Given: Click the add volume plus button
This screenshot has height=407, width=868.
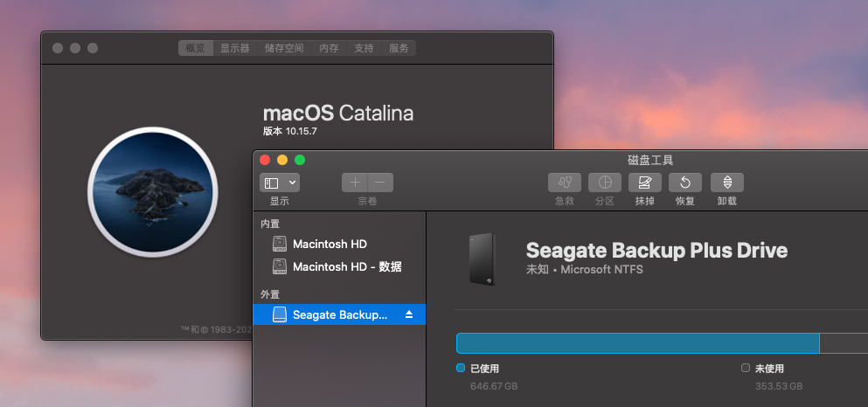Looking at the screenshot, I should click(355, 183).
